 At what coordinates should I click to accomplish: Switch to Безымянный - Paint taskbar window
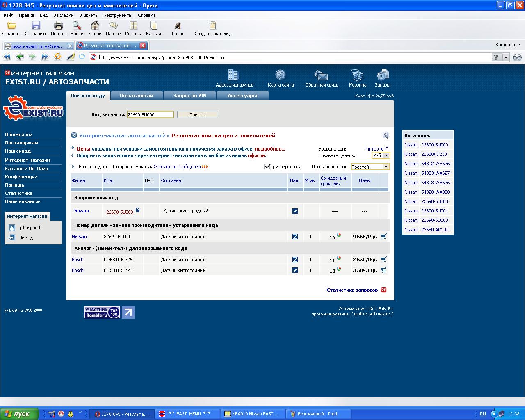point(318,414)
